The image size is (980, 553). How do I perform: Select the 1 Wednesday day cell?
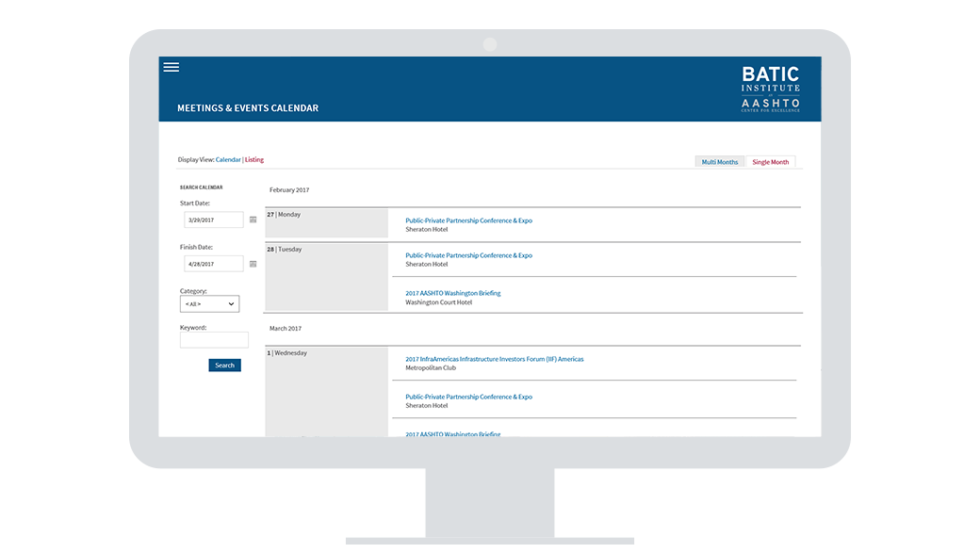(x=326, y=386)
